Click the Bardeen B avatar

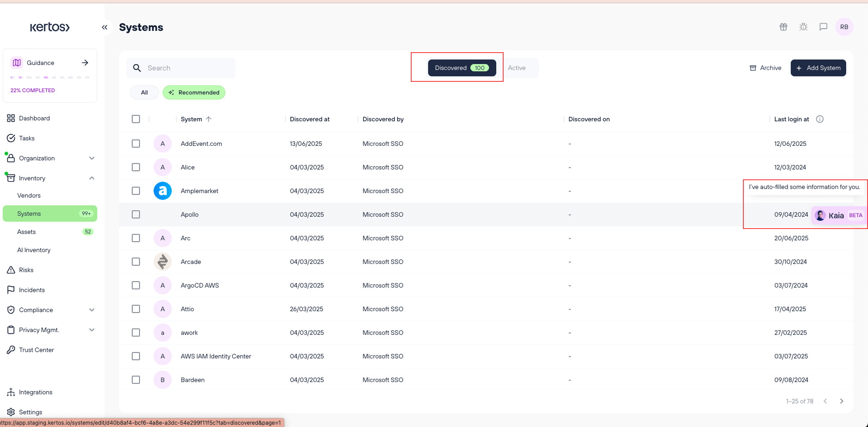(163, 380)
